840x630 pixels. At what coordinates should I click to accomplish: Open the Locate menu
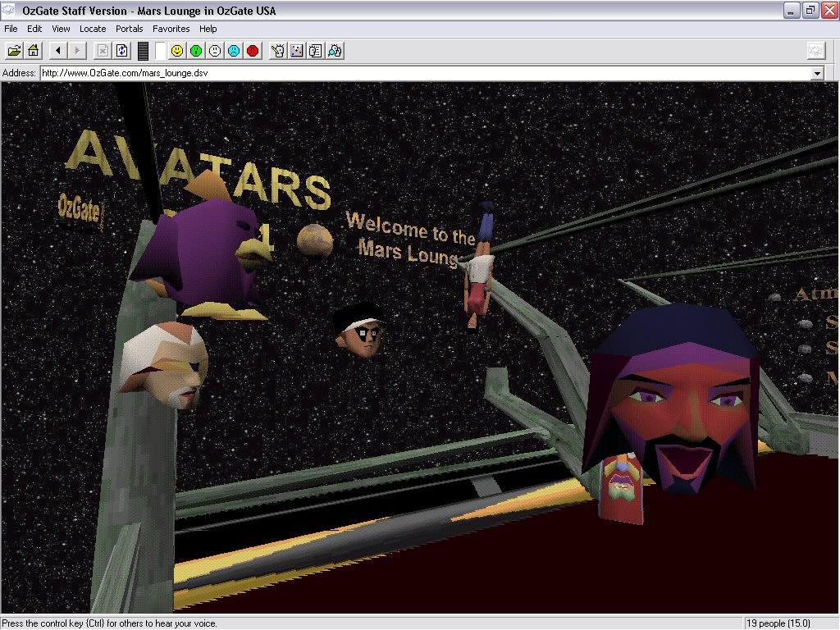point(93,29)
